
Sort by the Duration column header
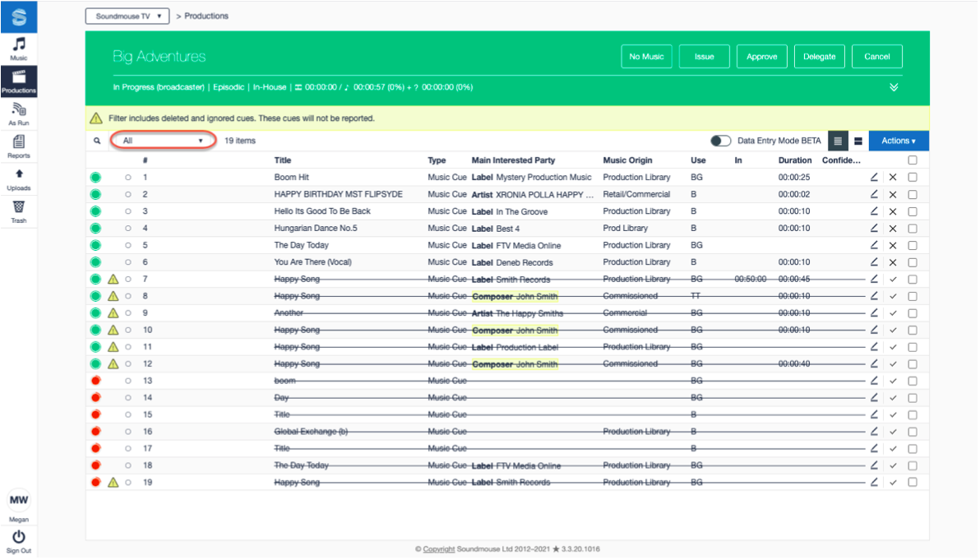coord(795,160)
